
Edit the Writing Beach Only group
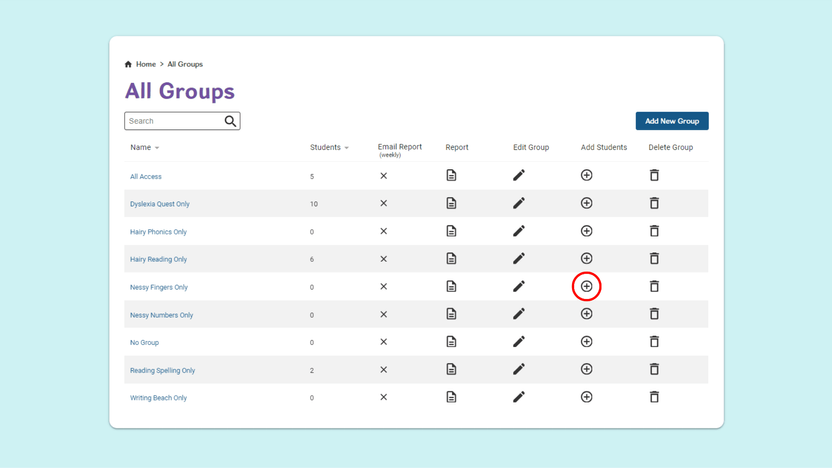tap(519, 397)
